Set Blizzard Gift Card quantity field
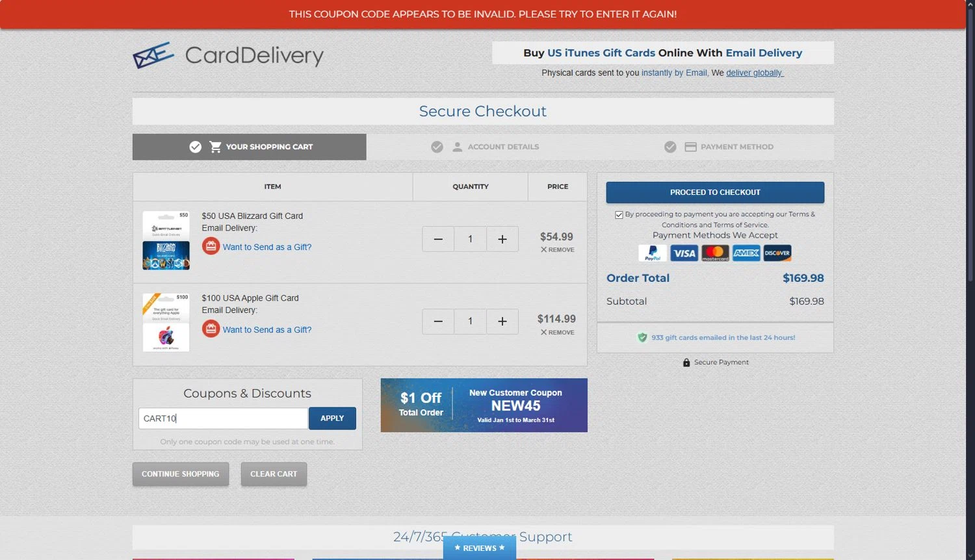Viewport: 975px width, 560px height. click(470, 239)
